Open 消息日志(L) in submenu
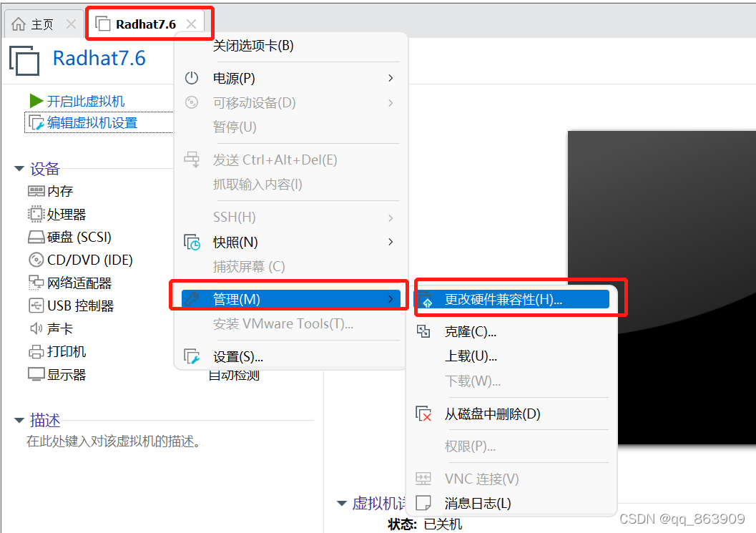 pyautogui.click(x=513, y=504)
